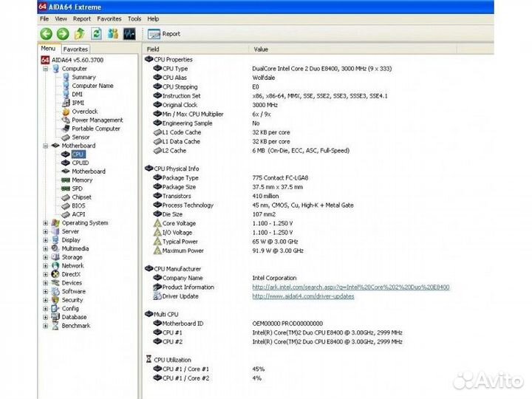Viewport: 532px width, 399px height.
Task: Expand the Devices node
Action: (x=46, y=283)
